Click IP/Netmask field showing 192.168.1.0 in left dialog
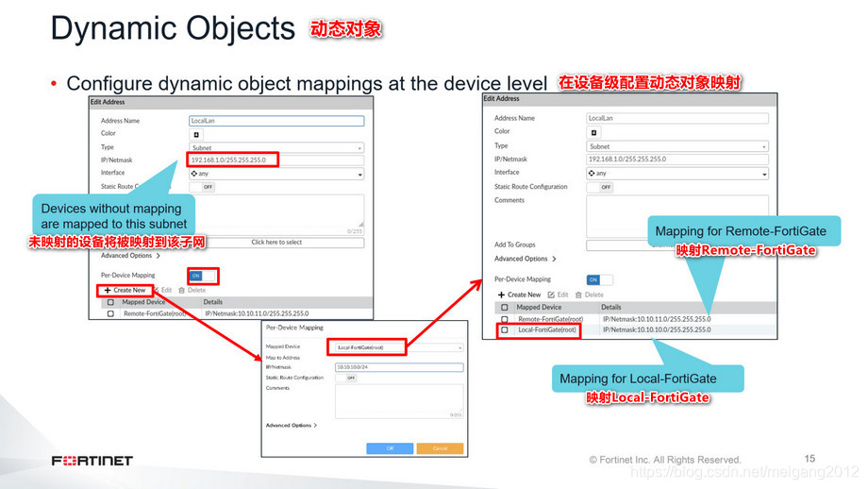The width and height of the screenshot is (868, 489). pyautogui.click(x=276, y=160)
